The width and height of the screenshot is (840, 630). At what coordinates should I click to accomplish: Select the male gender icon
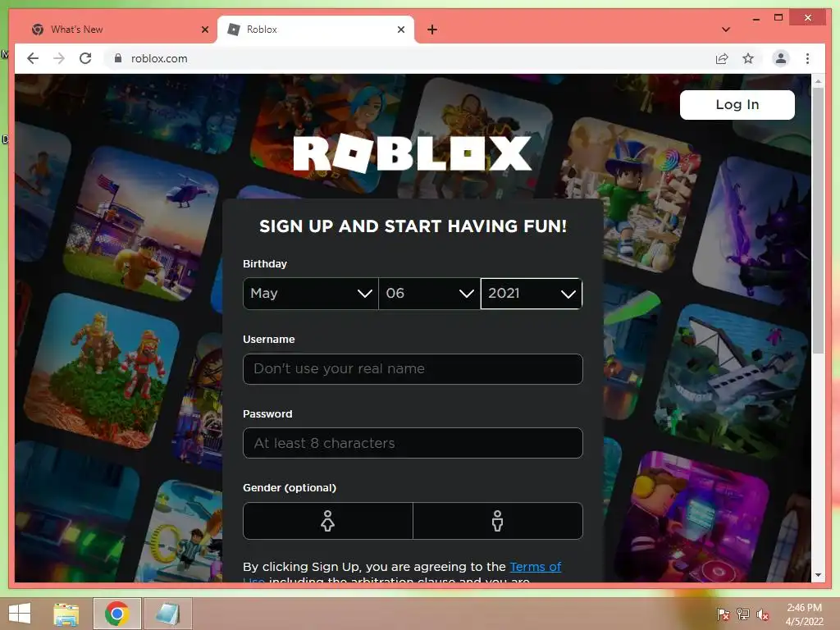[498, 521]
